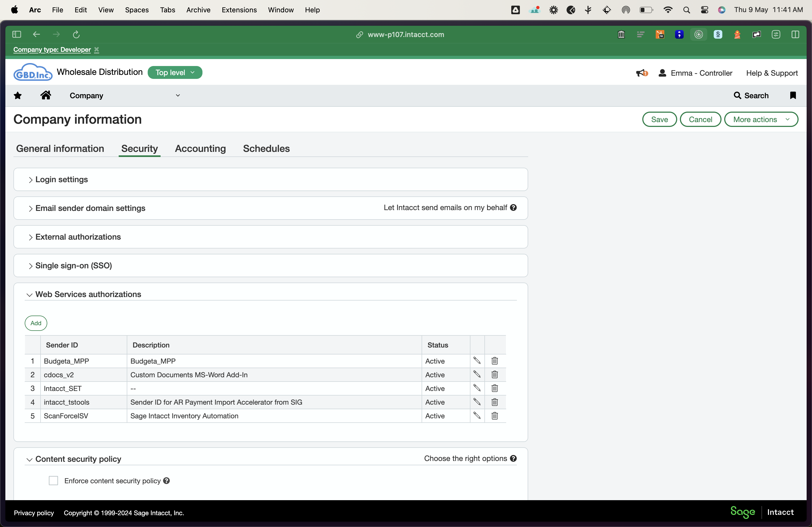
Task: Expand the Login settings section
Action: point(61,179)
